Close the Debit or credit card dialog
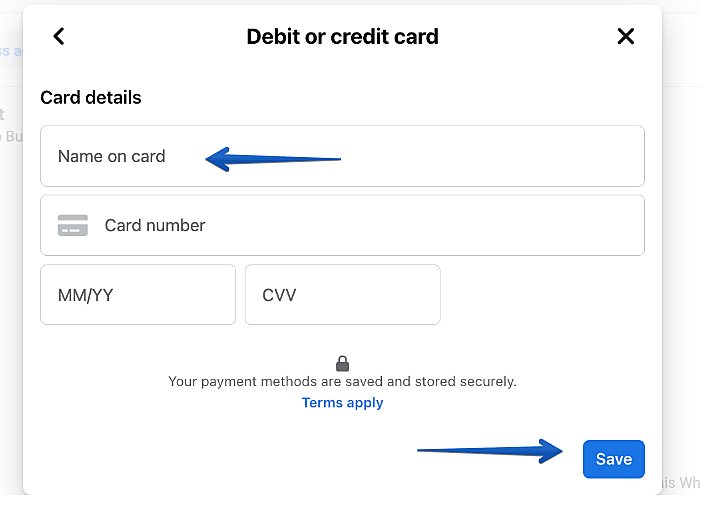 (x=626, y=37)
